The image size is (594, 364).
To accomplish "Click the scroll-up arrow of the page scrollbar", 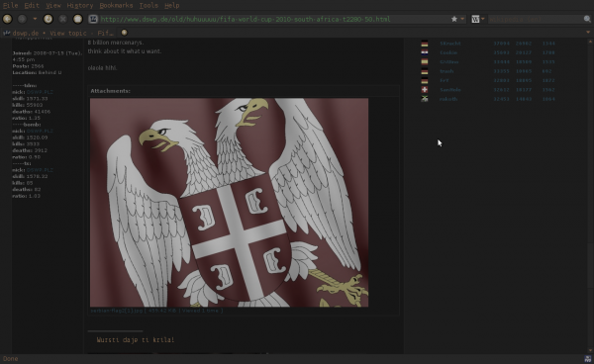I will [590, 41].
